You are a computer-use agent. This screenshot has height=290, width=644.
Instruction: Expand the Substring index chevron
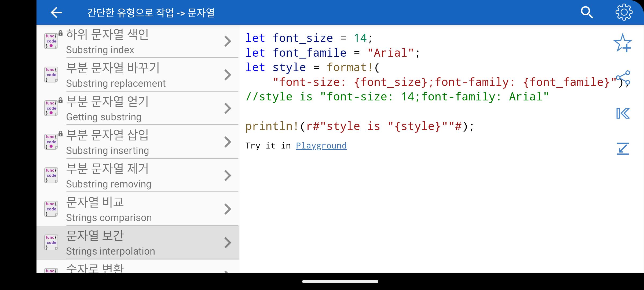pyautogui.click(x=228, y=41)
